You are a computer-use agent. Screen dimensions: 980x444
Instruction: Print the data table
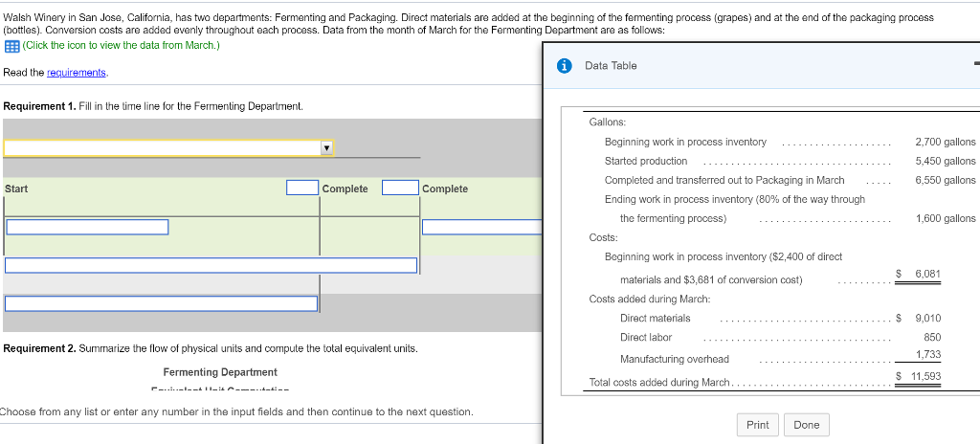pos(758,425)
